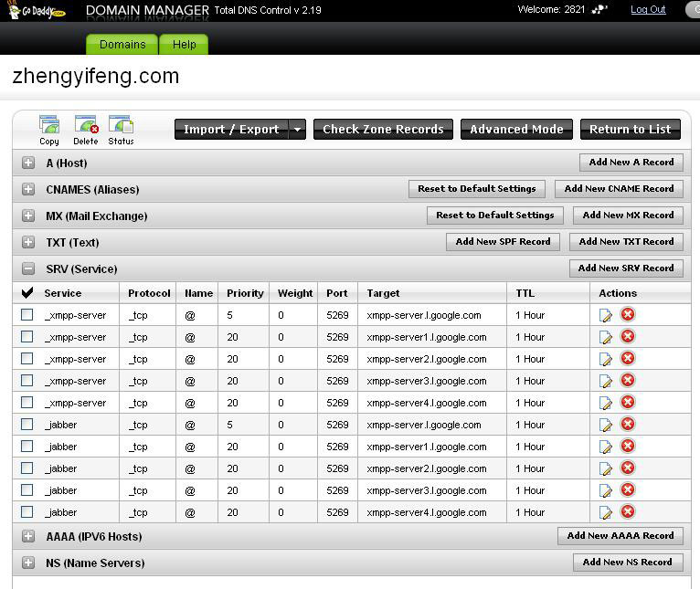Switch to Advanced Mode
700x589 pixels.
tap(516, 130)
